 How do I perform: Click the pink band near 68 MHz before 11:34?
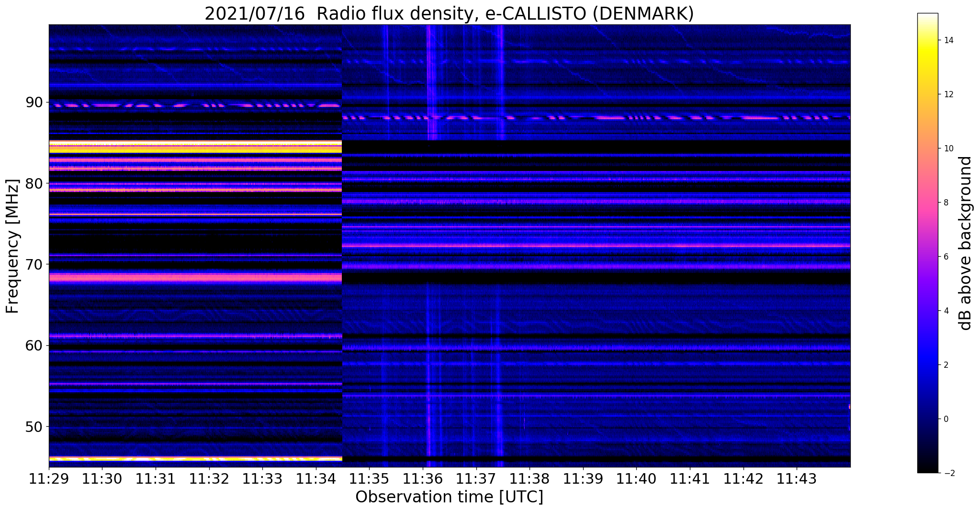(x=195, y=277)
